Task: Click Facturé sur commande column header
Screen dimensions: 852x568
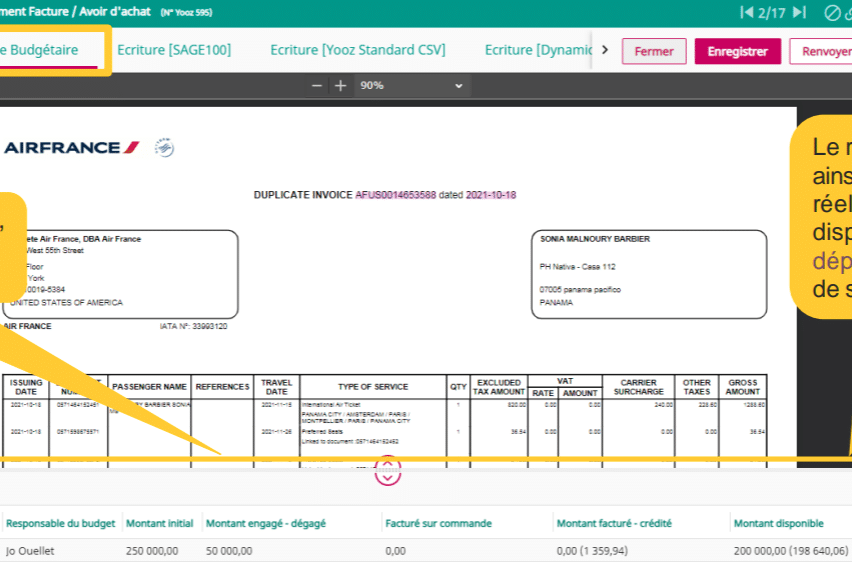Action: click(x=438, y=523)
